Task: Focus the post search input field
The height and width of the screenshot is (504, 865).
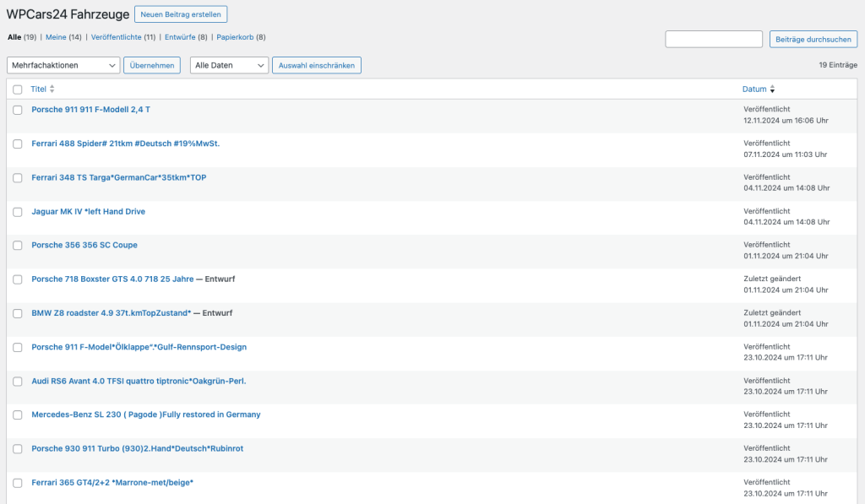Action: 713,39
